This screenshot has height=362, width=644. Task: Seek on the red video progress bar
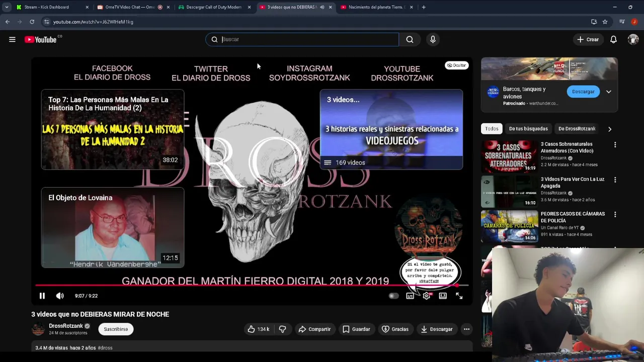[252, 285]
